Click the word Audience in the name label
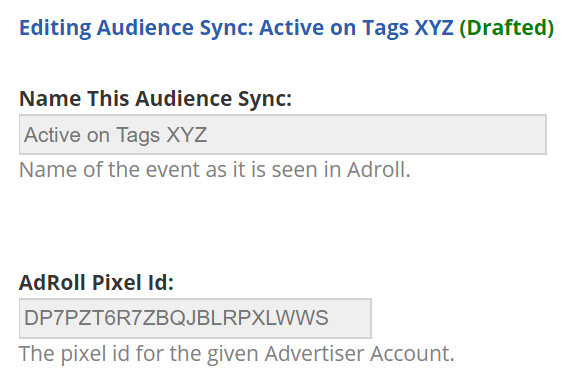The image size is (573, 383). pos(183,99)
